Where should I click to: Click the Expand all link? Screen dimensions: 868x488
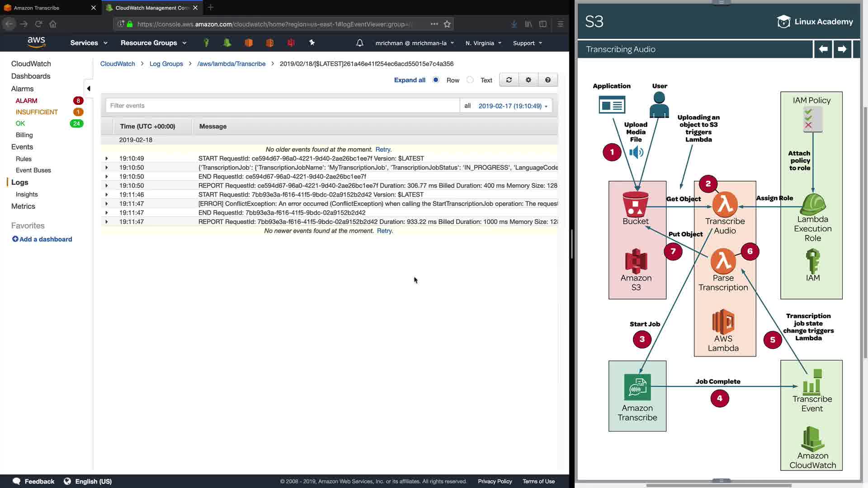coord(410,80)
